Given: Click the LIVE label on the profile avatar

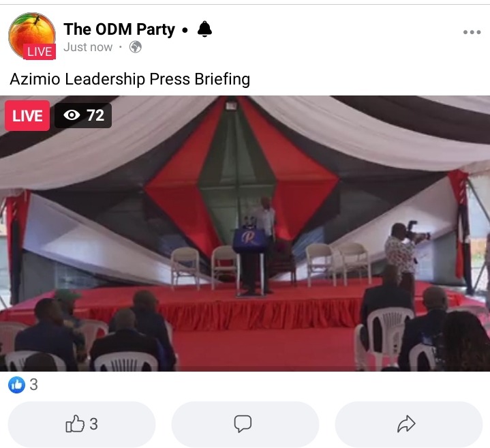Looking at the screenshot, I should [x=40, y=52].
